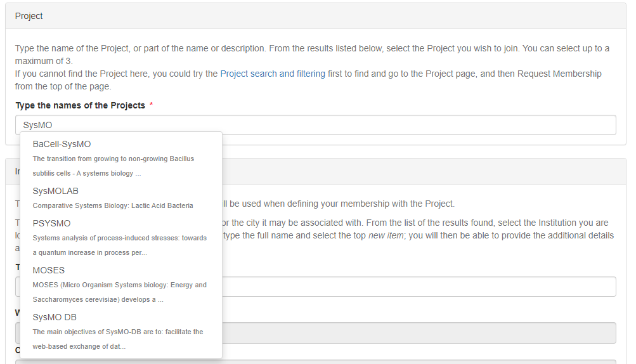Click the greyed-out field below the institution input

point(419,332)
